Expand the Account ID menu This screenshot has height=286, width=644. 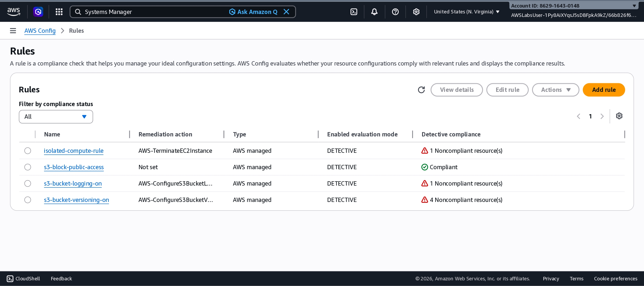(573, 6)
